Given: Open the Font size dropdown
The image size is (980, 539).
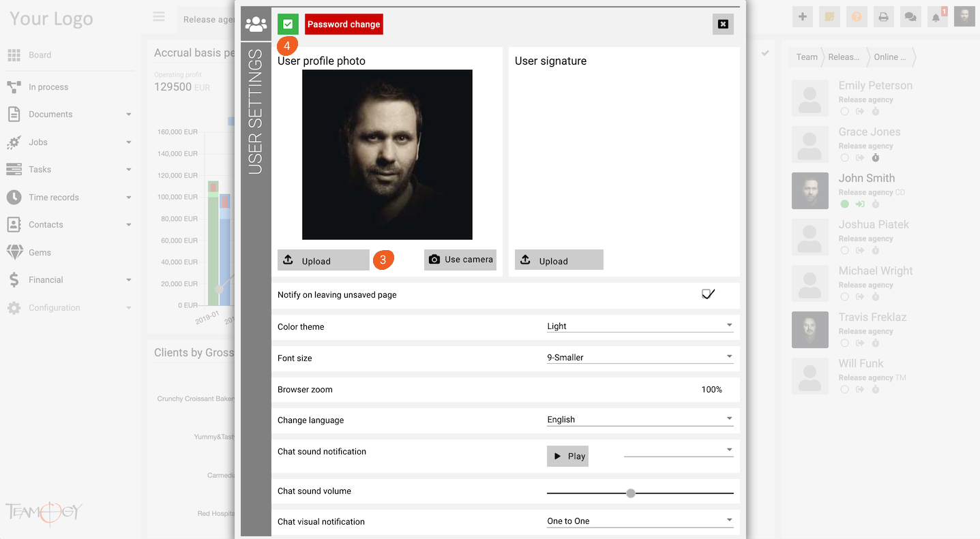Looking at the screenshot, I should pyautogui.click(x=640, y=357).
